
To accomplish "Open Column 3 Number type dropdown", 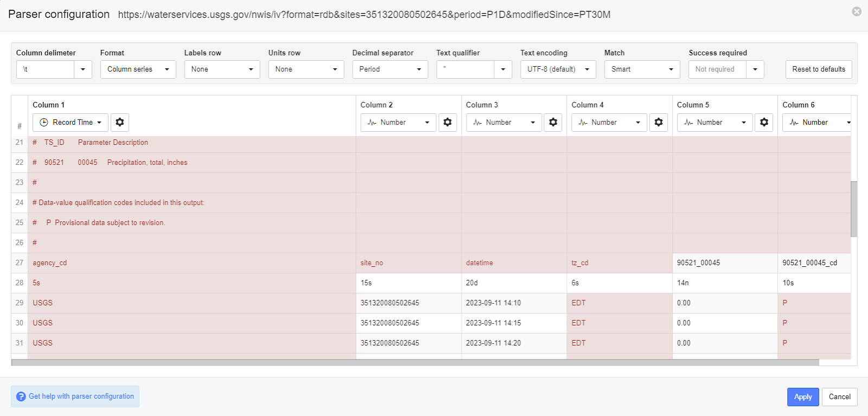I will point(503,123).
